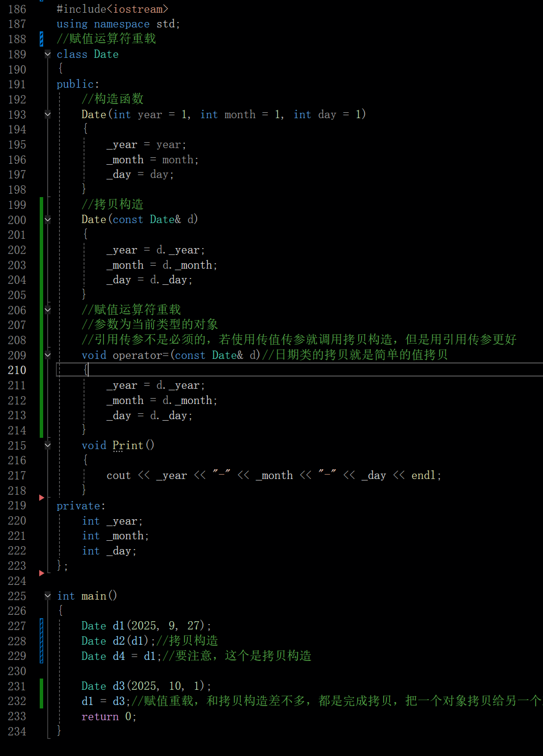
Task: Click the comment //构造函数
Action: 112,99
